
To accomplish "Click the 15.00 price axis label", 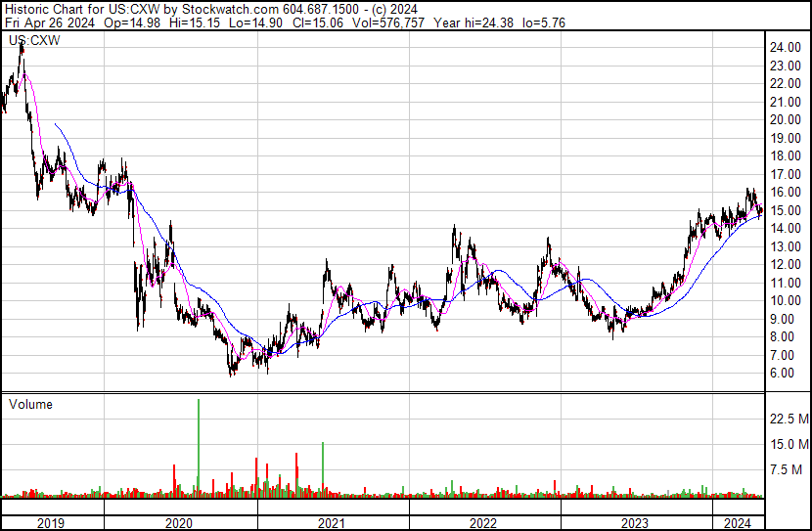I will tap(785, 211).
